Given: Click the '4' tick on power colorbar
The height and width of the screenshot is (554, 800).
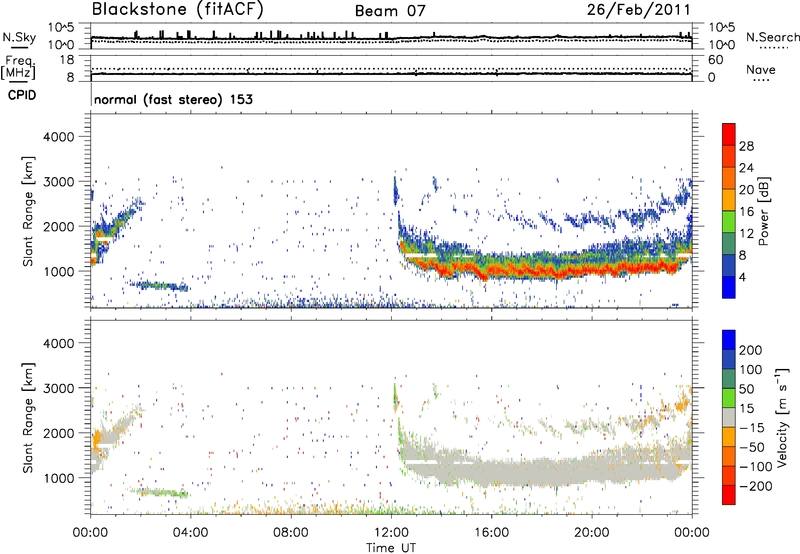Looking at the screenshot, I should click(743, 277).
